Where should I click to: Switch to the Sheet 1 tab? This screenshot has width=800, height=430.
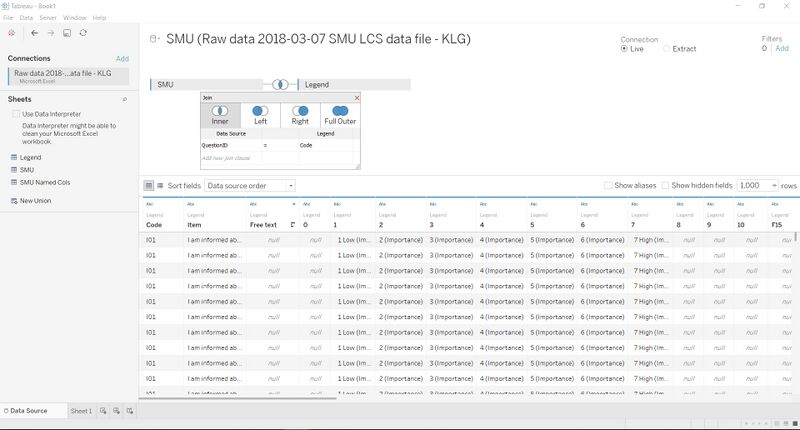pos(81,411)
